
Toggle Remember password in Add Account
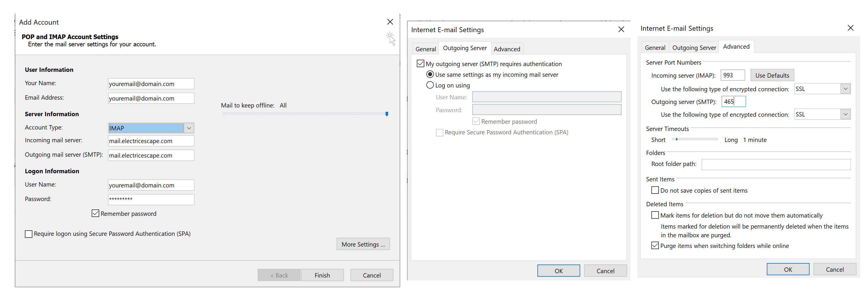[95, 213]
